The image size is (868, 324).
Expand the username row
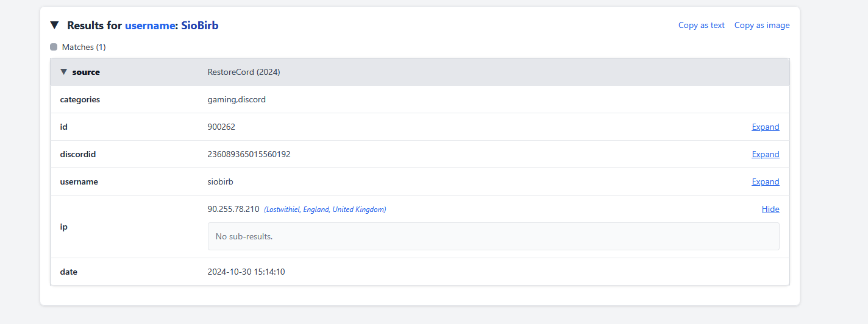pyautogui.click(x=765, y=182)
